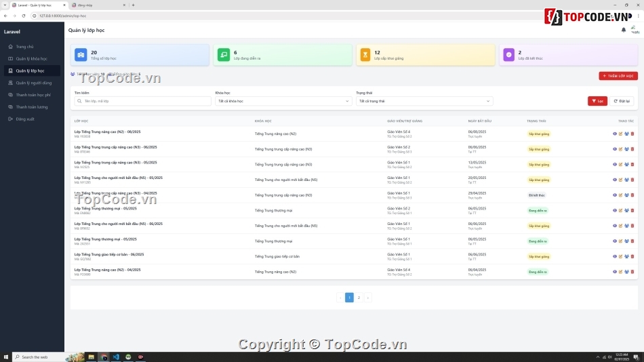
Task: Open Quản lý khóa học in sidebar
Action: (31, 59)
